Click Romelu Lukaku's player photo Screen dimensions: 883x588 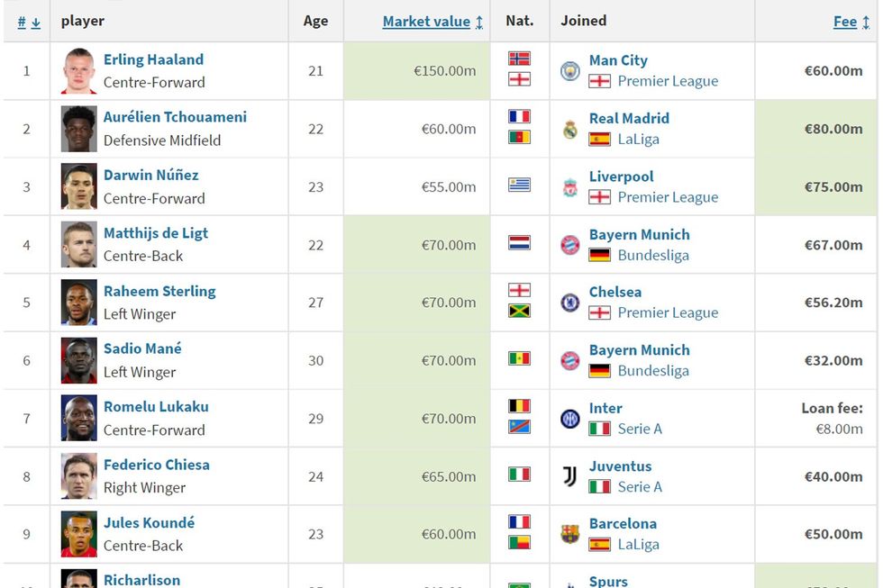(78, 419)
